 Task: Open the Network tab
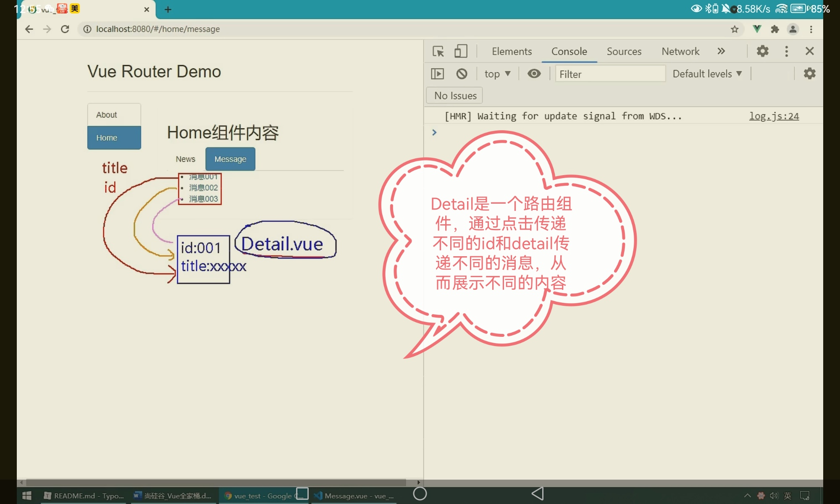click(680, 51)
